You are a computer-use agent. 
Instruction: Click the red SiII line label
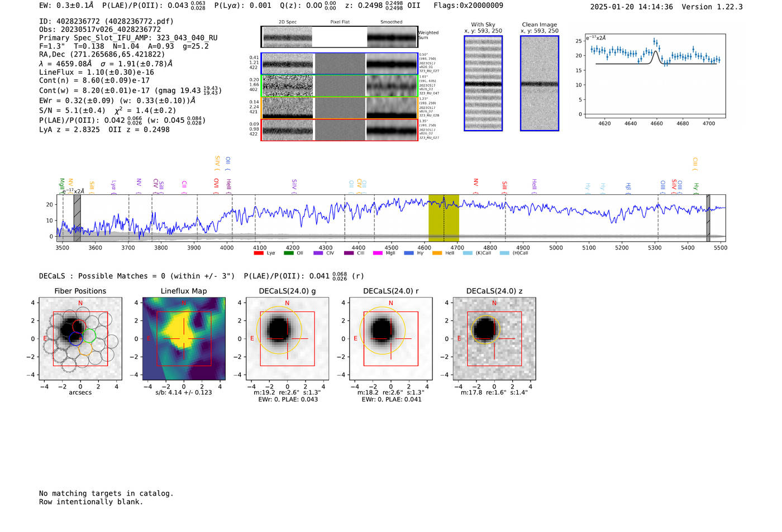point(504,187)
